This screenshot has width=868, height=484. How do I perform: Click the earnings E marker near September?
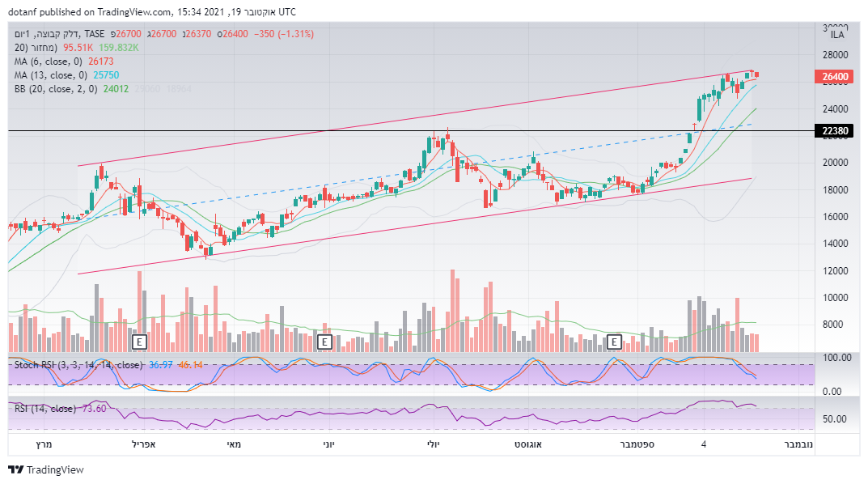coord(614,342)
